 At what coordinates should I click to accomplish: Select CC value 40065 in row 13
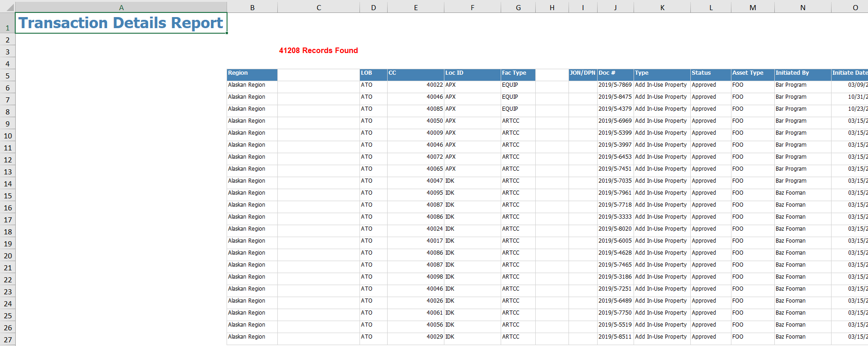pos(416,171)
